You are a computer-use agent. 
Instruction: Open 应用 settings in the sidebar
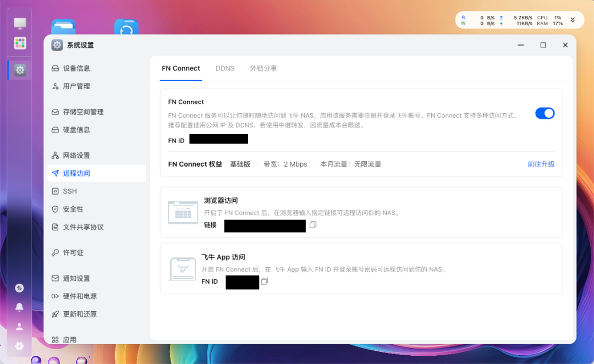click(97, 340)
